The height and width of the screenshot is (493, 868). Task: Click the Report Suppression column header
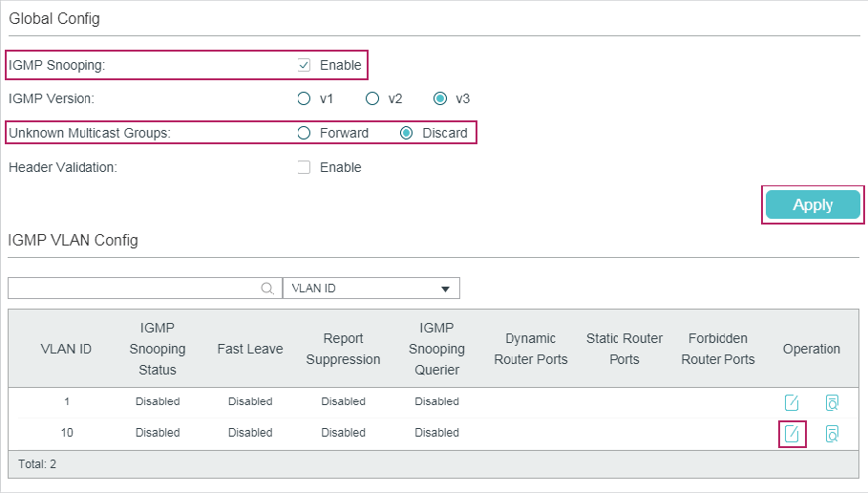click(344, 349)
